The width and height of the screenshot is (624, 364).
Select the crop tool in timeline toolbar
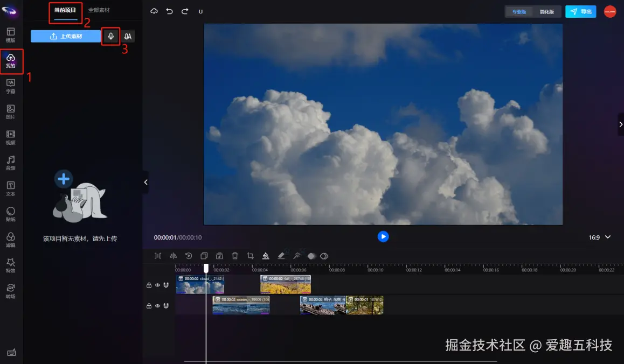coord(250,256)
